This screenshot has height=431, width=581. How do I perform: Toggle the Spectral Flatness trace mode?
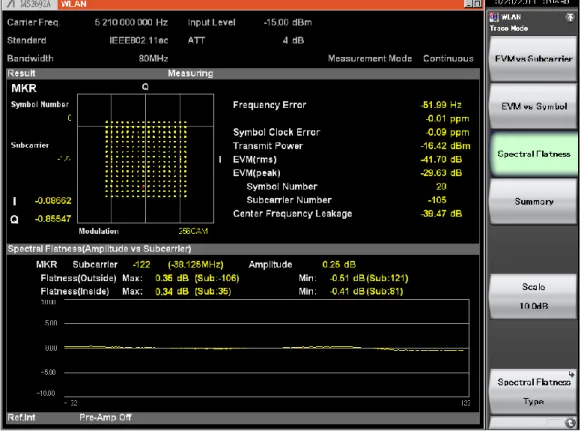click(533, 154)
